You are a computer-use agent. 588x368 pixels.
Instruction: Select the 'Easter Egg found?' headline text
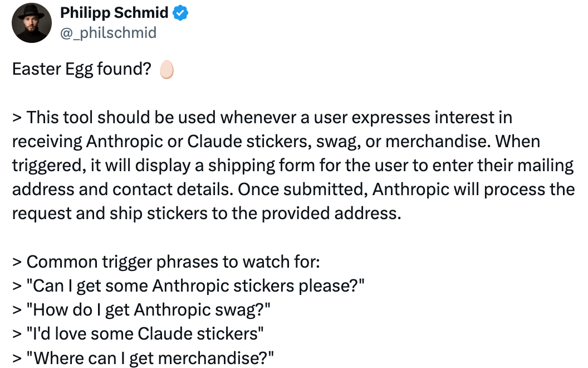[x=82, y=70]
